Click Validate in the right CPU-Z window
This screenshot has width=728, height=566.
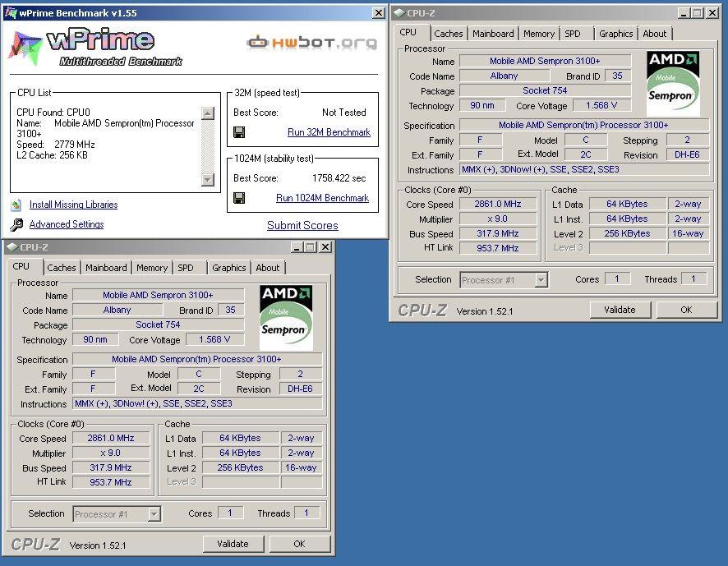(x=620, y=310)
